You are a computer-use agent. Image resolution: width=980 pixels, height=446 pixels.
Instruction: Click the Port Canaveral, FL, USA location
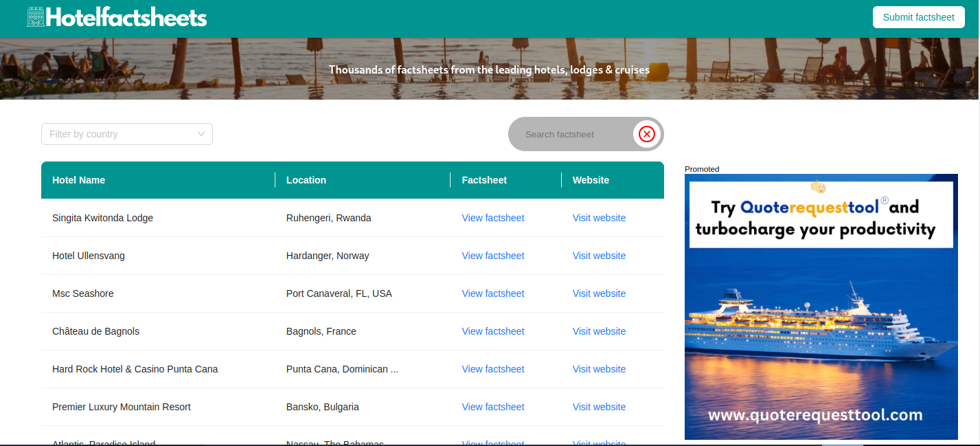point(339,293)
